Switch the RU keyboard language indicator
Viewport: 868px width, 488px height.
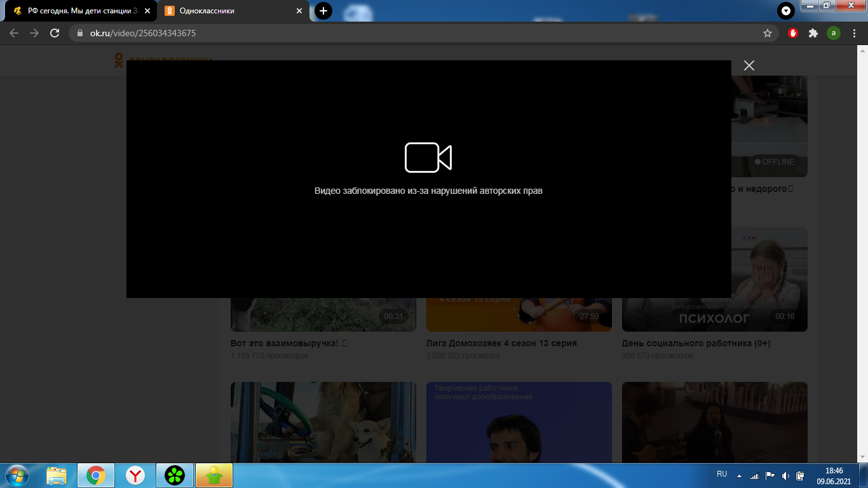tap(721, 474)
